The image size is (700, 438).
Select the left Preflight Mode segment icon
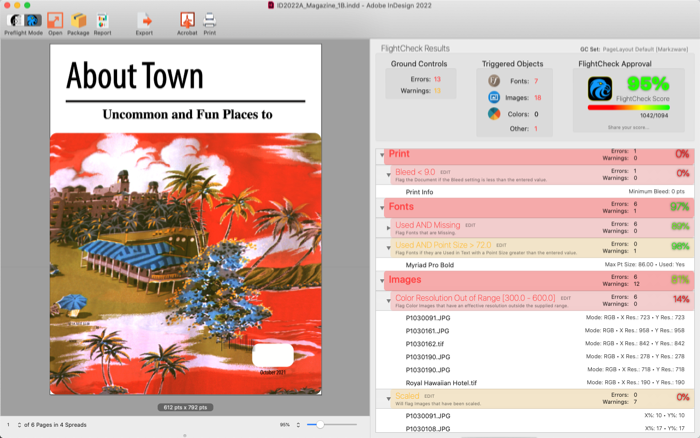click(16, 21)
